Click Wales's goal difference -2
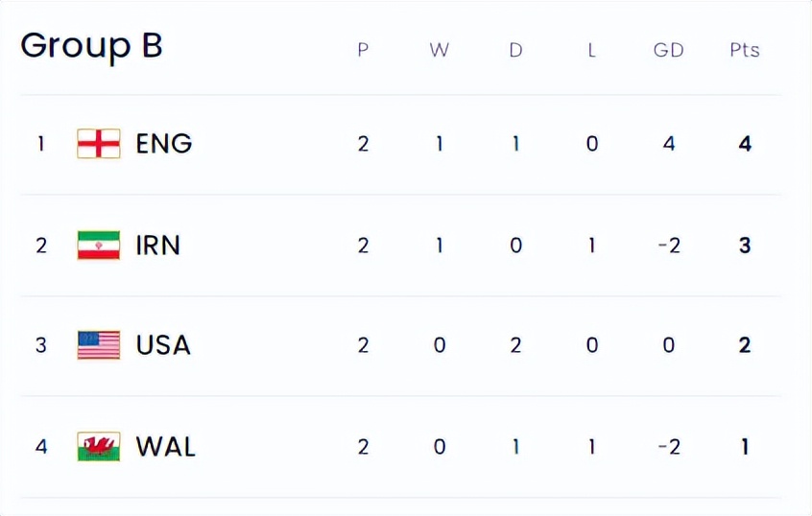 [x=668, y=447]
